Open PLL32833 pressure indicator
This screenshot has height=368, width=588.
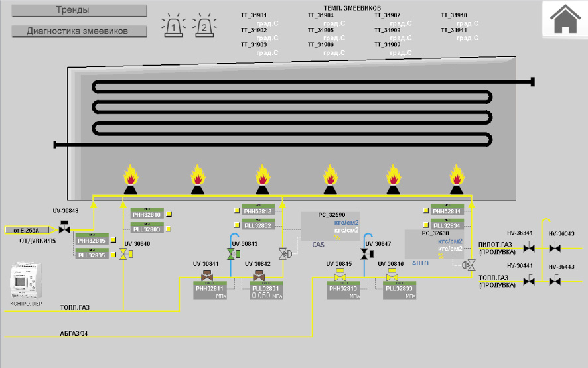click(x=400, y=291)
